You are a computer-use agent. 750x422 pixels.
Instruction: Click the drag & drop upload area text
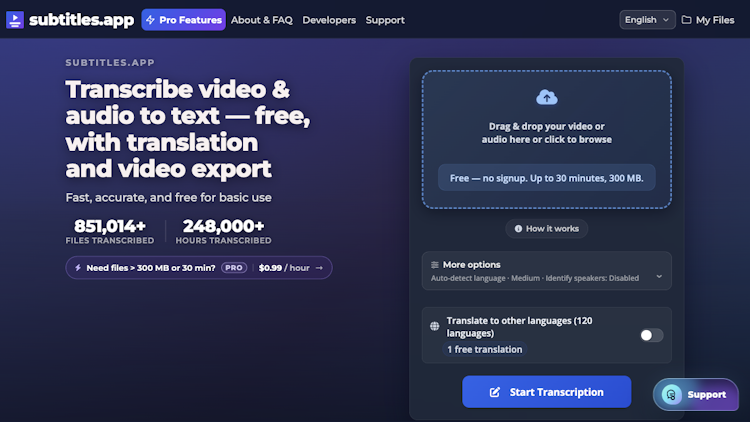pos(546,133)
